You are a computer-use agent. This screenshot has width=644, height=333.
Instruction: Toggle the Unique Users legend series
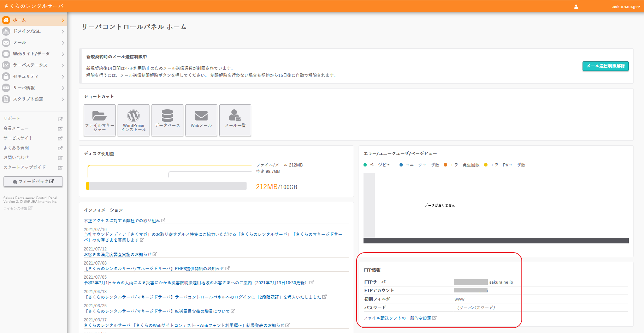tap(419, 165)
